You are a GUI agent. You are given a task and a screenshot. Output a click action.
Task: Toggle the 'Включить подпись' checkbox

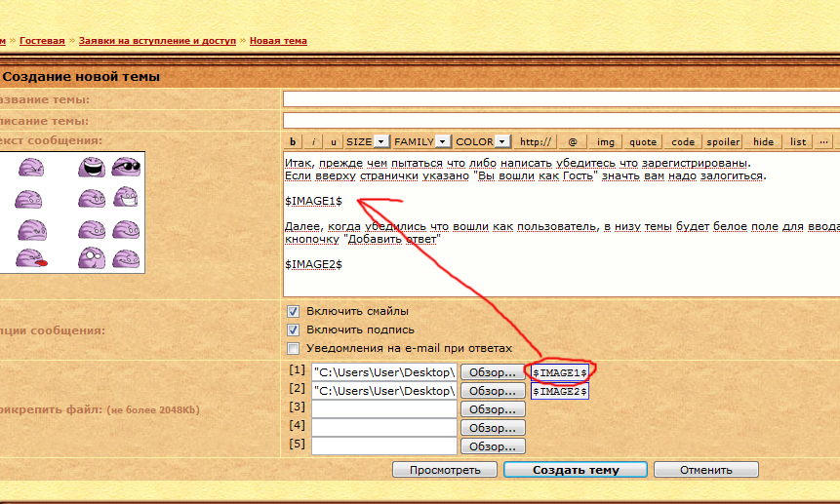coord(293,330)
